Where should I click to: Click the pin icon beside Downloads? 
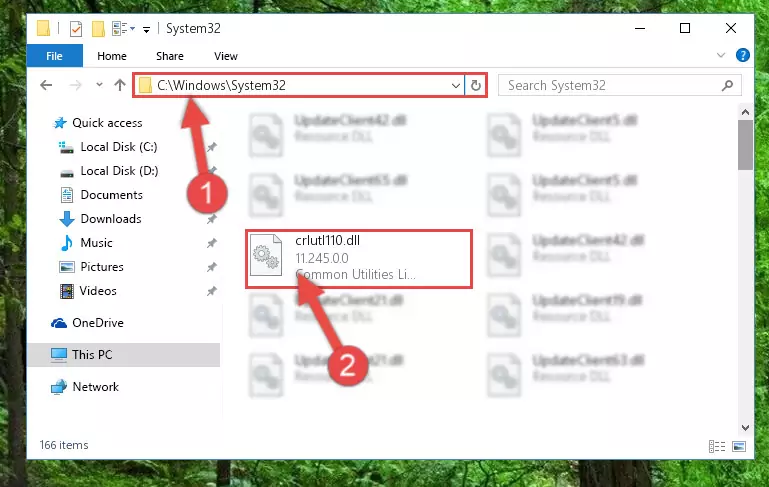pos(211,219)
